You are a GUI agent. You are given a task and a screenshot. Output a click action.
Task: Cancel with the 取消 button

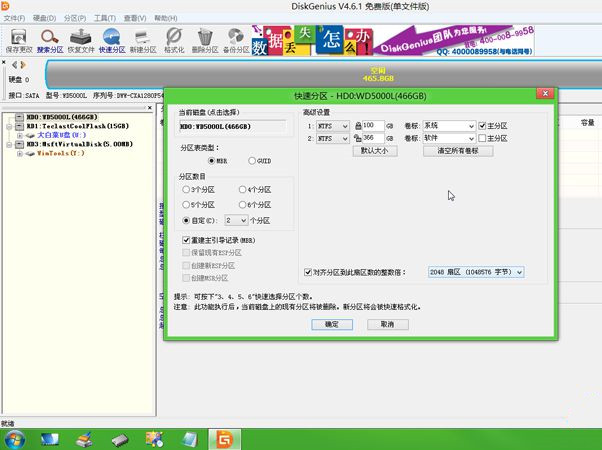coord(387,324)
